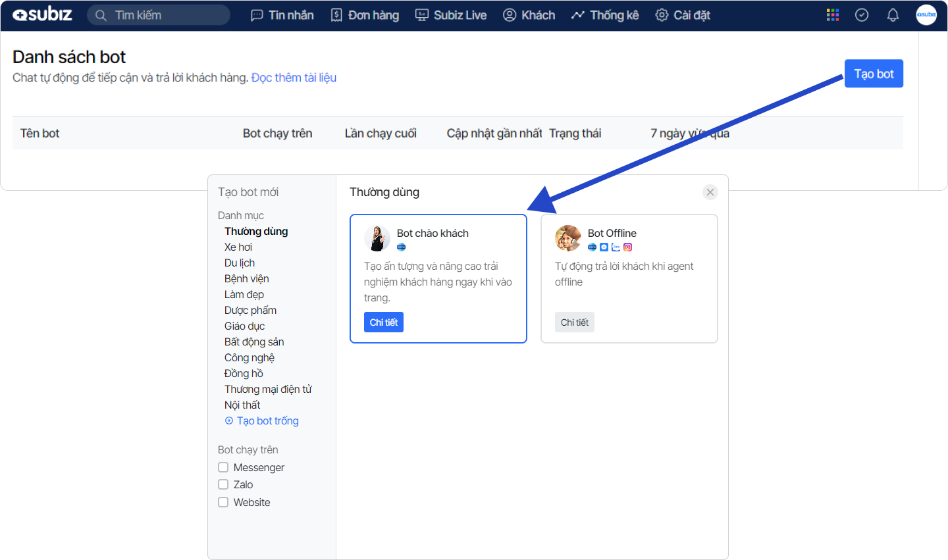Enable the Messenger checkbox filter
The height and width of the screenshot is (560, 948).
[x=223, y=467]
